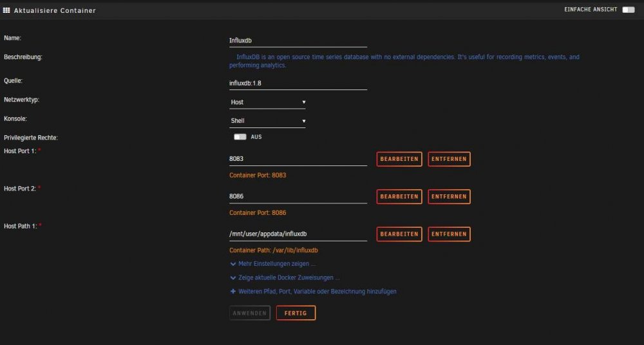Click the Quelle label
Image resolution: width=644 pixels, height=345 pixels.
coord(13,81)
